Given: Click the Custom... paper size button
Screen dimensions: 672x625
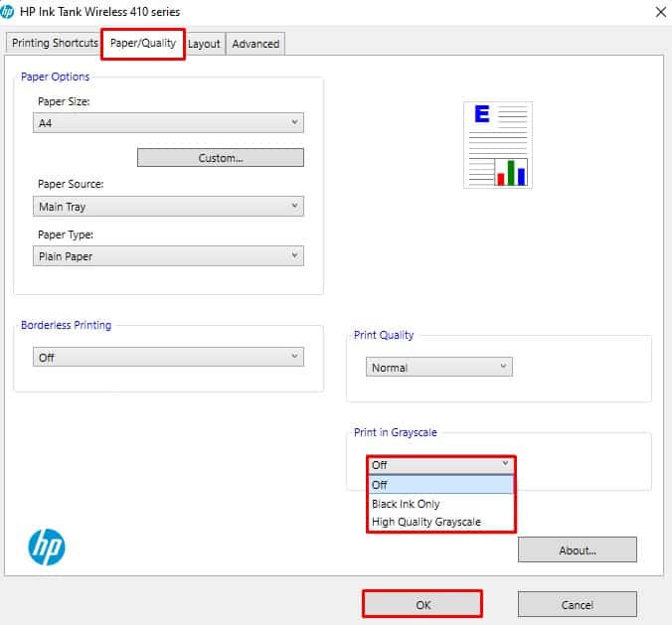Looking at the screenshot, I should point(221,158).
